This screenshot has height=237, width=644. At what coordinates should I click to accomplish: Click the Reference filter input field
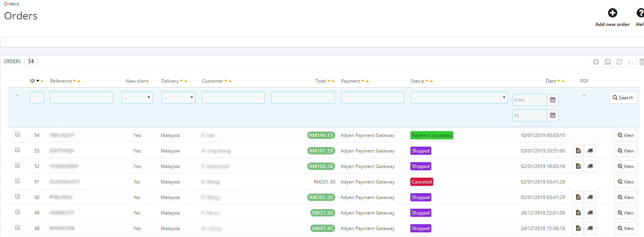[x=81, y=98]
